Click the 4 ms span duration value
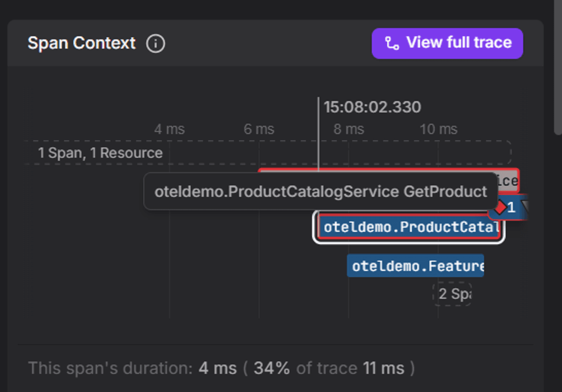Image resolution: width=562 pixels, height=392 pixels. (x=217, y=368)
